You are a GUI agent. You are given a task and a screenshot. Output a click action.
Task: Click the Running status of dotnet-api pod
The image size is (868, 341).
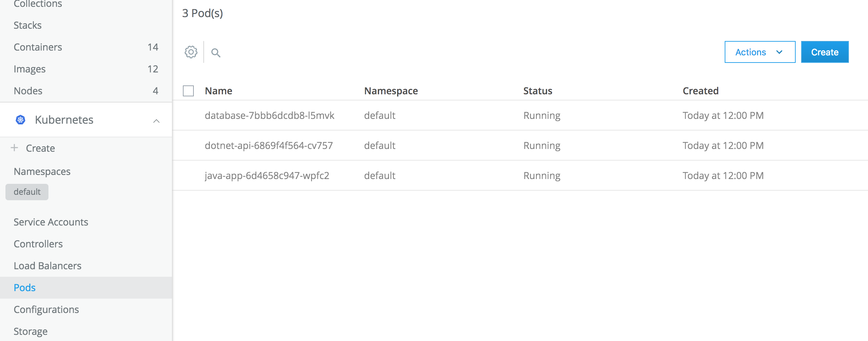(x=542, y=146)
